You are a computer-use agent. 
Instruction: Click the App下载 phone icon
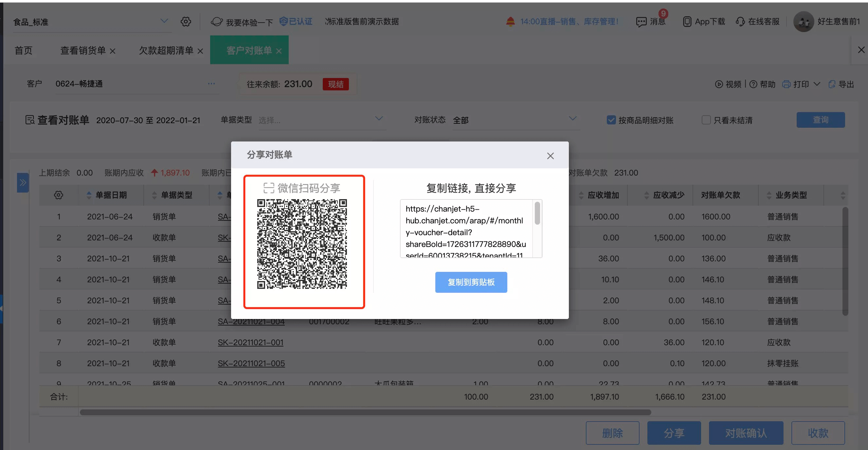687,22
